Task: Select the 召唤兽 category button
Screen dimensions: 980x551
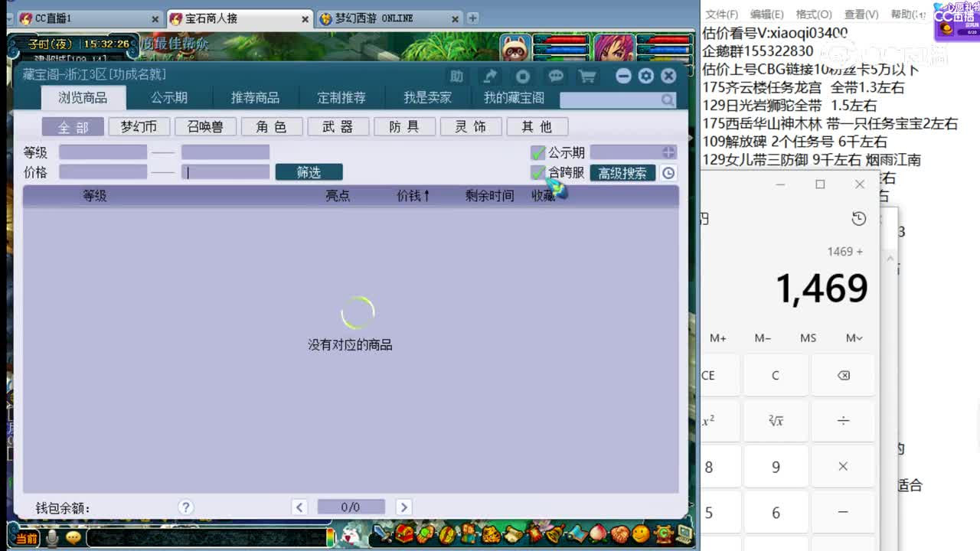Action: [x=205, y=126]
